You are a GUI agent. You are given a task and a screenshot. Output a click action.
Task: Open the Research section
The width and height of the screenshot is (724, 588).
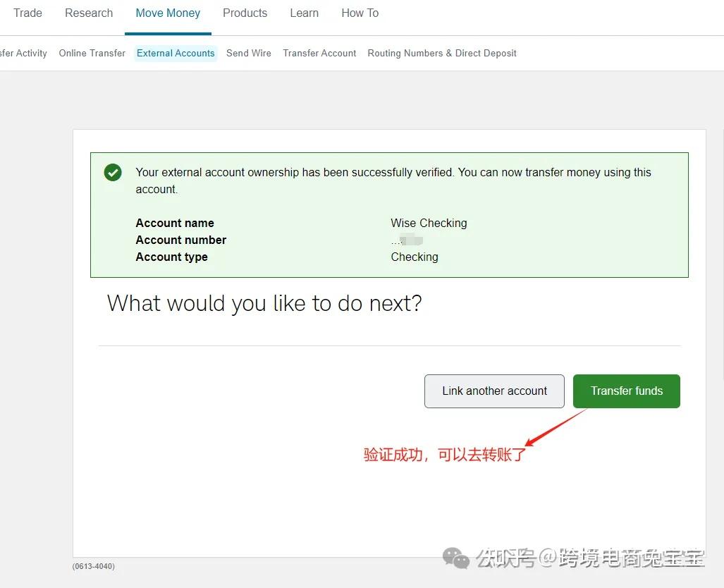click(x=88, y=13)
